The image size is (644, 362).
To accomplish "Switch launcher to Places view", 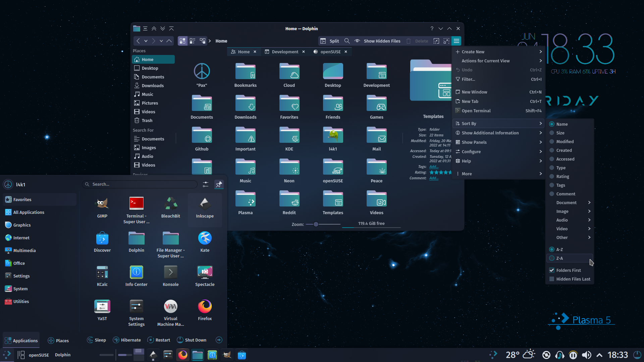I will [58, 341].
